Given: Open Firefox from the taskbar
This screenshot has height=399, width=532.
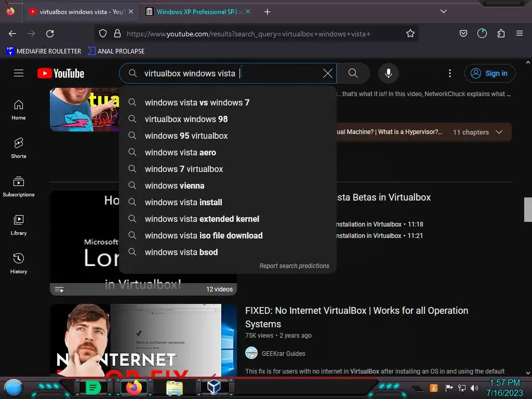Looking at the screenshot, I should coord(134,388).
